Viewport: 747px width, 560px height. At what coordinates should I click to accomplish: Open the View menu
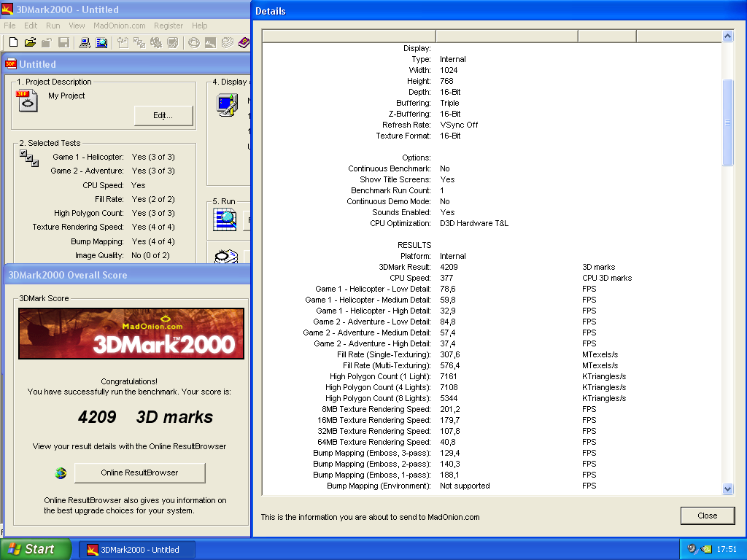[77, 26]
